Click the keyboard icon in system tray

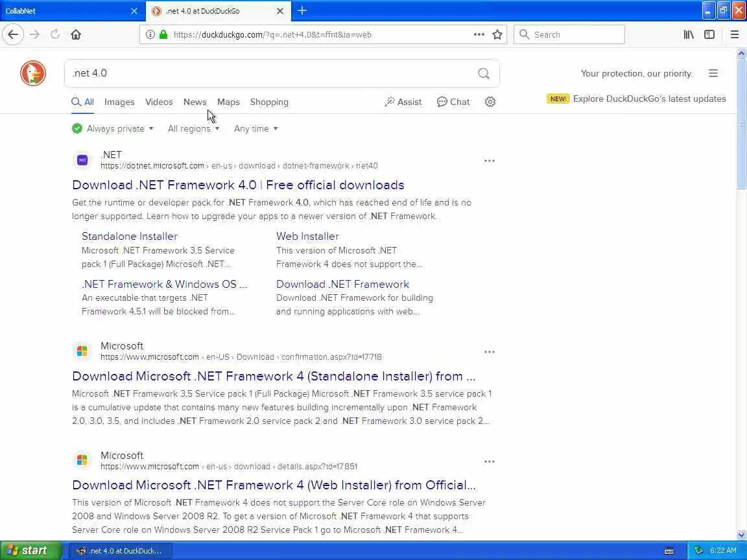669,551
